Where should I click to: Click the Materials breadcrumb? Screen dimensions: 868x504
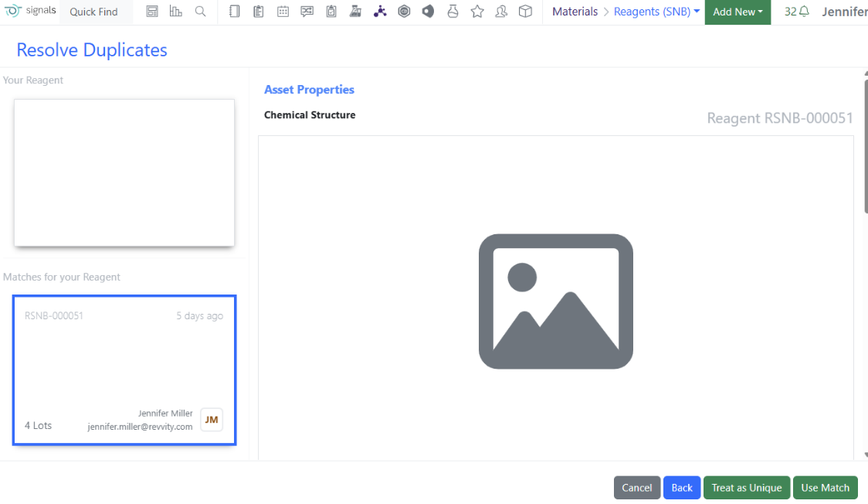(x=575, y=12)
